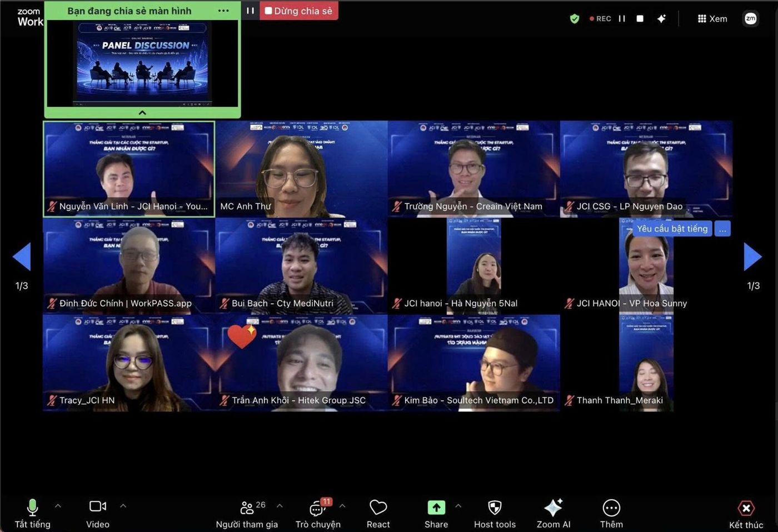
Task: Stop the recording with the square button
Action: pyautogui.click(x=640, y=19)
